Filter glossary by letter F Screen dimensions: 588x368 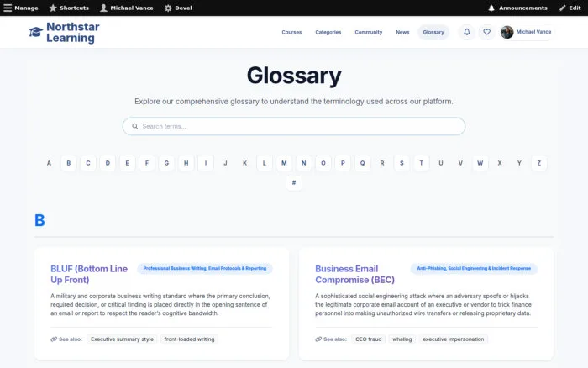(147, 163)
